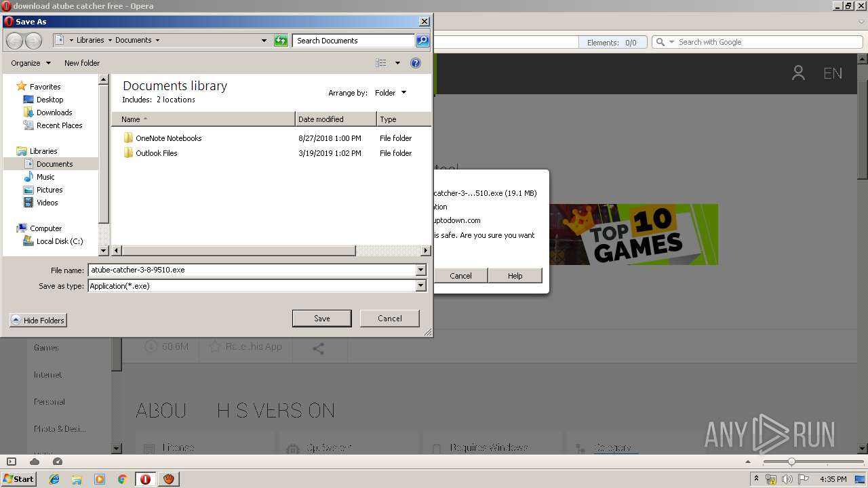This screenshot has width=868, height=488.
Task: Open Opera turbo speedometer icon in status bar
Action: click(x=58, y=462)
